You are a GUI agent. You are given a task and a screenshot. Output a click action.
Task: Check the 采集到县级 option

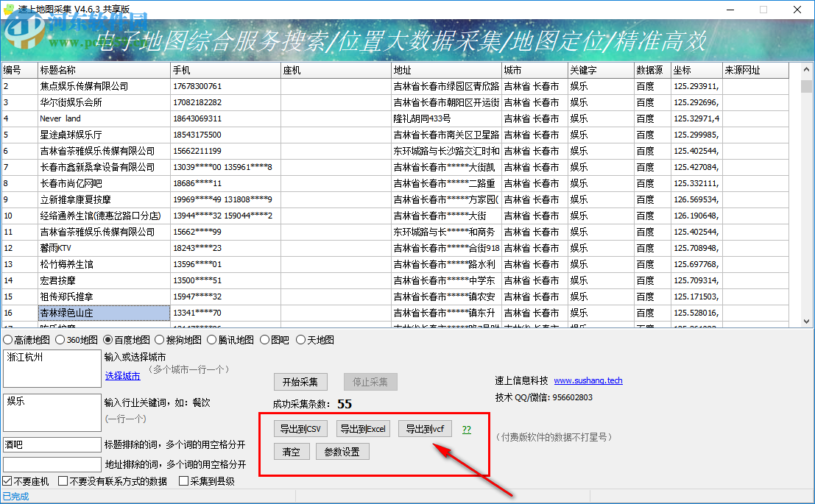(183, 481)
